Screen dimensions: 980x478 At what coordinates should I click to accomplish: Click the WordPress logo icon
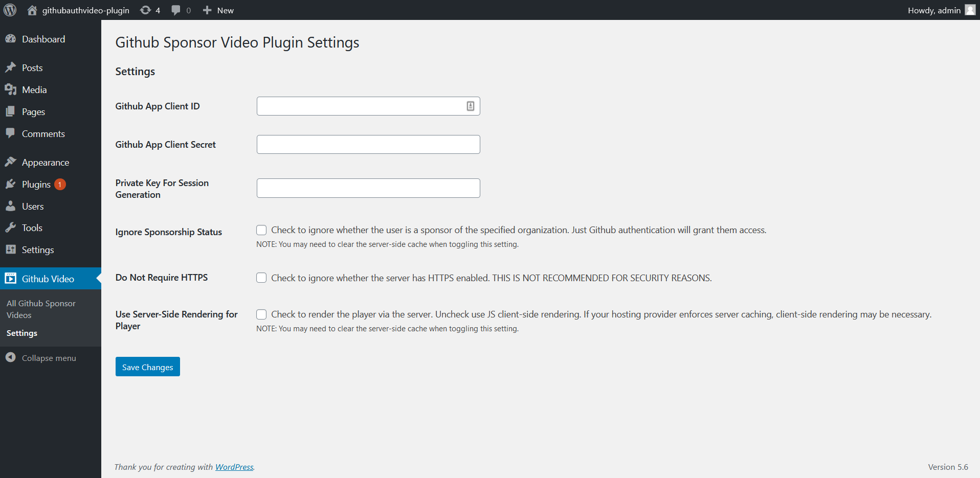click(x=10, y=10)
